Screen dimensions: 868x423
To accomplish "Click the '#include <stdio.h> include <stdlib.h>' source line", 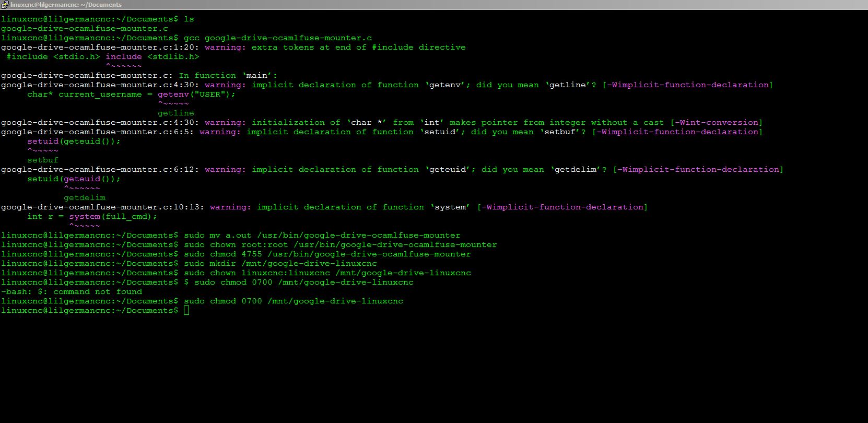I will (x=103, y=56).
